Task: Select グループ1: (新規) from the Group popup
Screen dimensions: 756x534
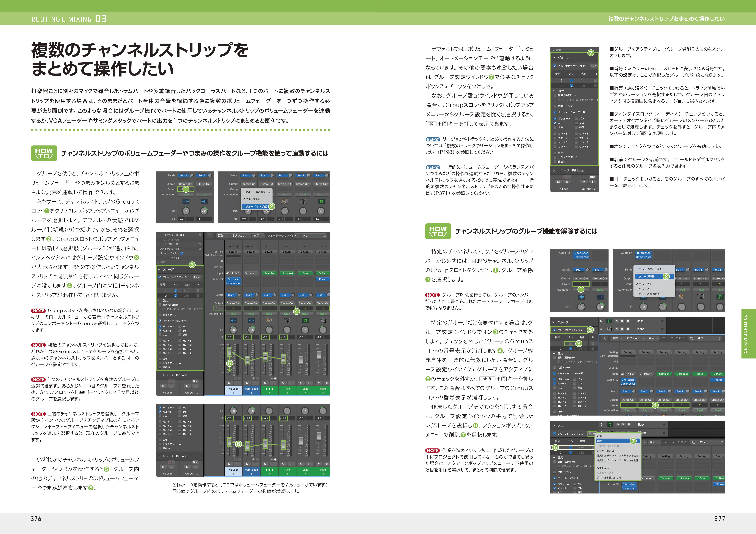Action: [257, 207]
